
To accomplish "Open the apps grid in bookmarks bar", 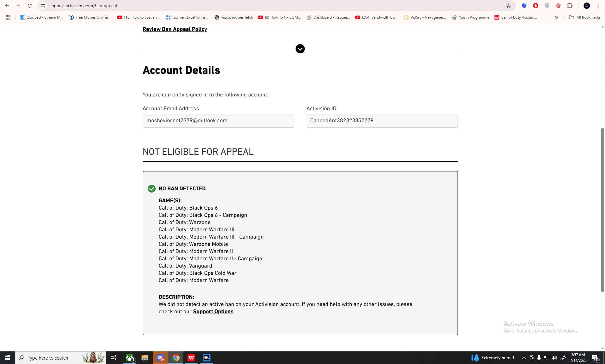I will click(x=8, y=17).
